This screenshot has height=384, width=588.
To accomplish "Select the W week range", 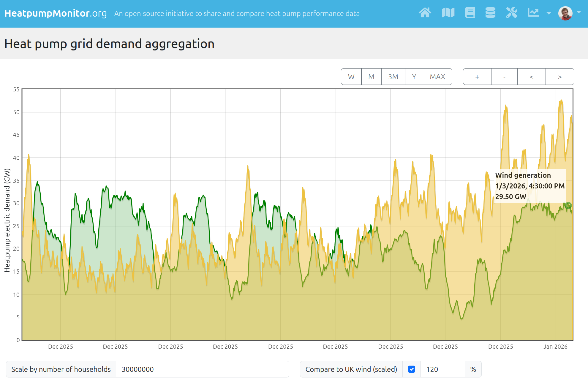I will tap(351, 77).
